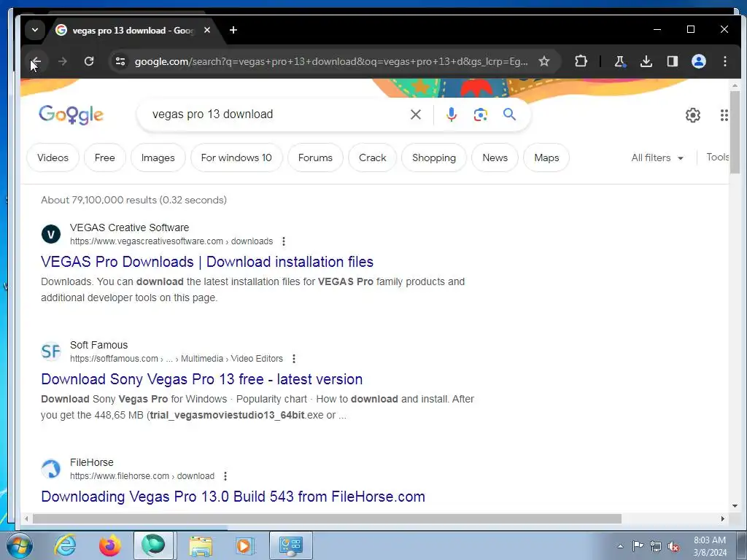Screen dimensions: 747x560
Task: Bookmark this page with the star icon
Action: 544,61
